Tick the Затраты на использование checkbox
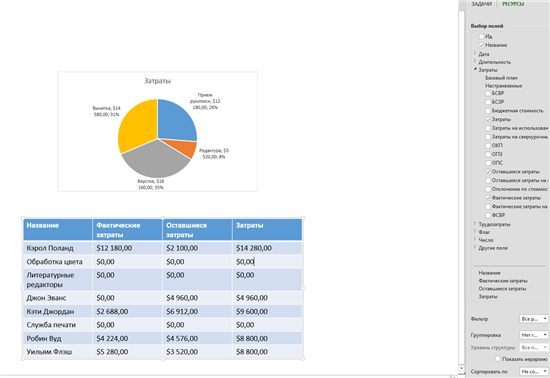Screen dimensions: 550x378 tap(488, 128)
